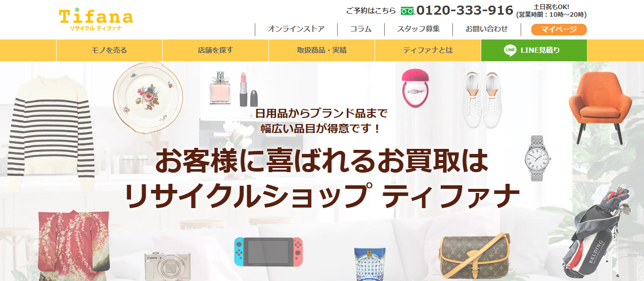
Task: Open the 店舗を探す menu
Action: [215, 50]
